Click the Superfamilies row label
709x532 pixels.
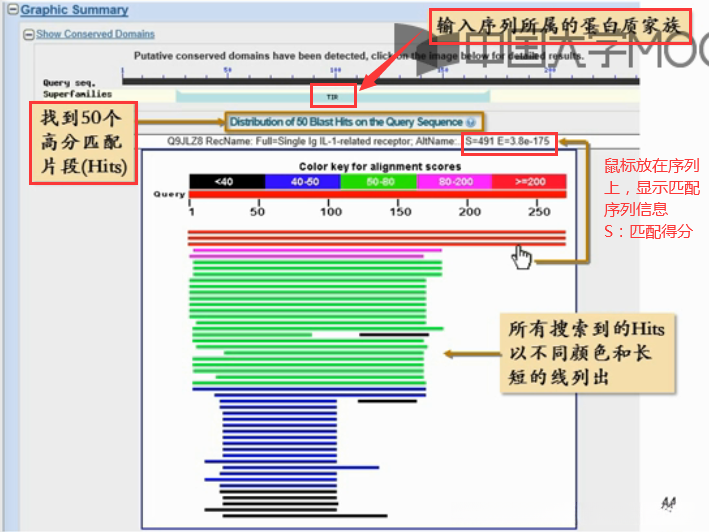[x=77, y=94]
